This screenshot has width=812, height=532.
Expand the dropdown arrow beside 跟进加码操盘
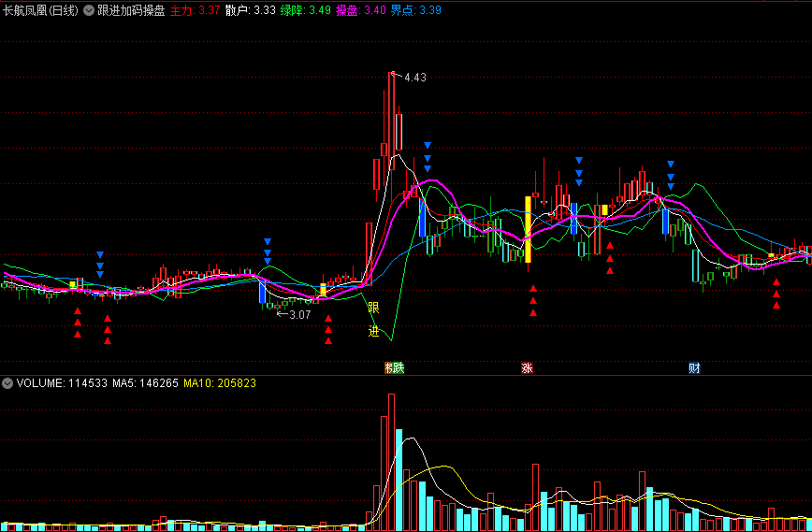coord(89,10)
